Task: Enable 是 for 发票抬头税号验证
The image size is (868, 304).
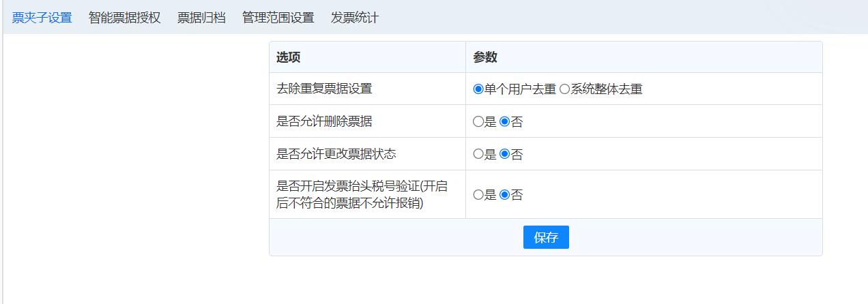Action: point(478,195)
